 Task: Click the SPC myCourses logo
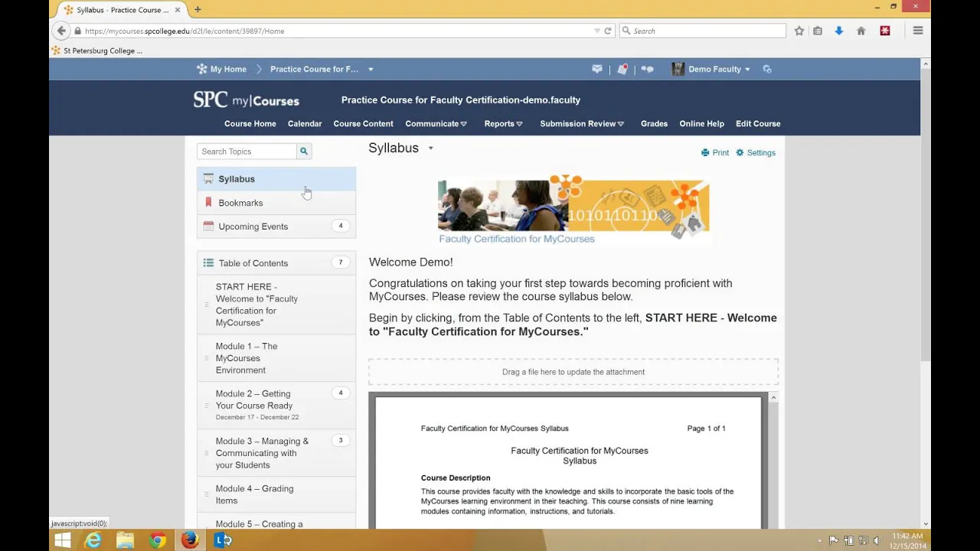pos(246,99)
